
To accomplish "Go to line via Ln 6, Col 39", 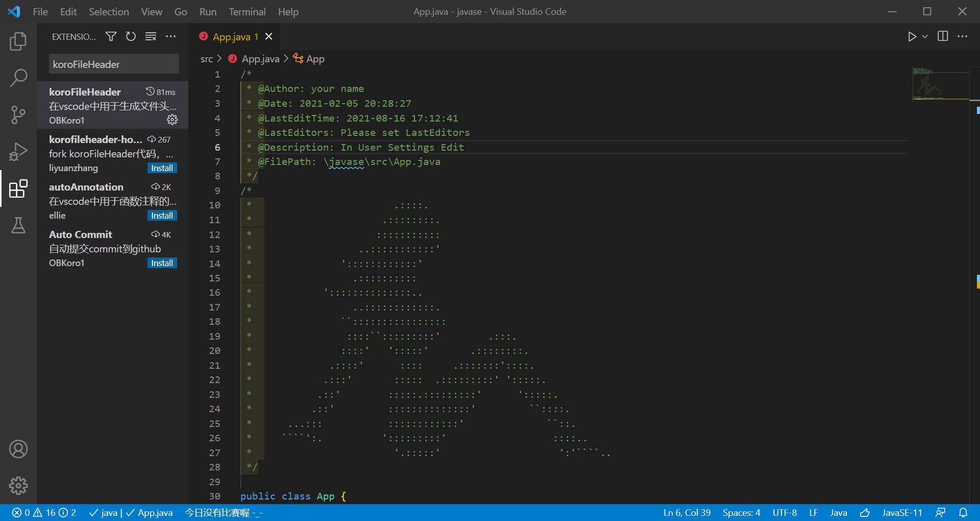I will pyautogui.click(x=687, y=512).
